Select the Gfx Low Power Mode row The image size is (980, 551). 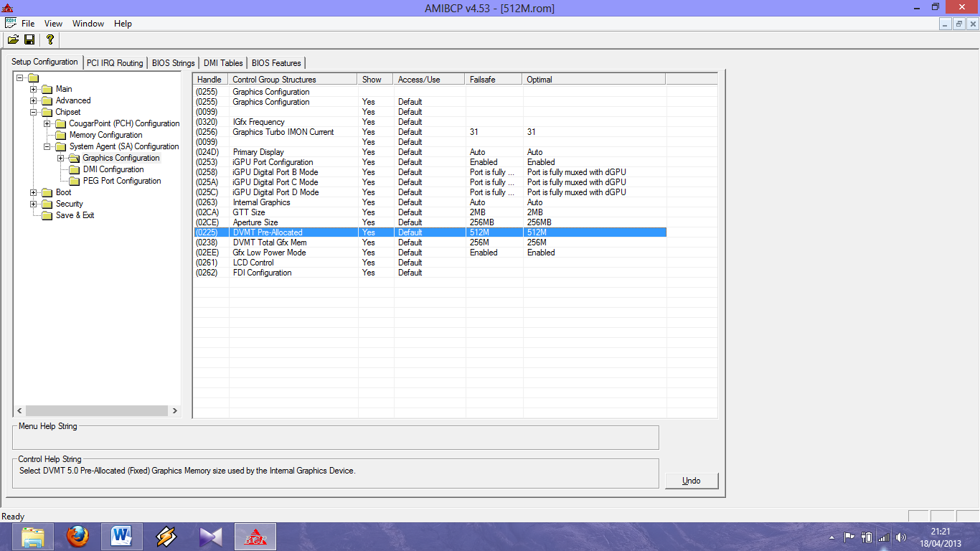coord(430,253)
